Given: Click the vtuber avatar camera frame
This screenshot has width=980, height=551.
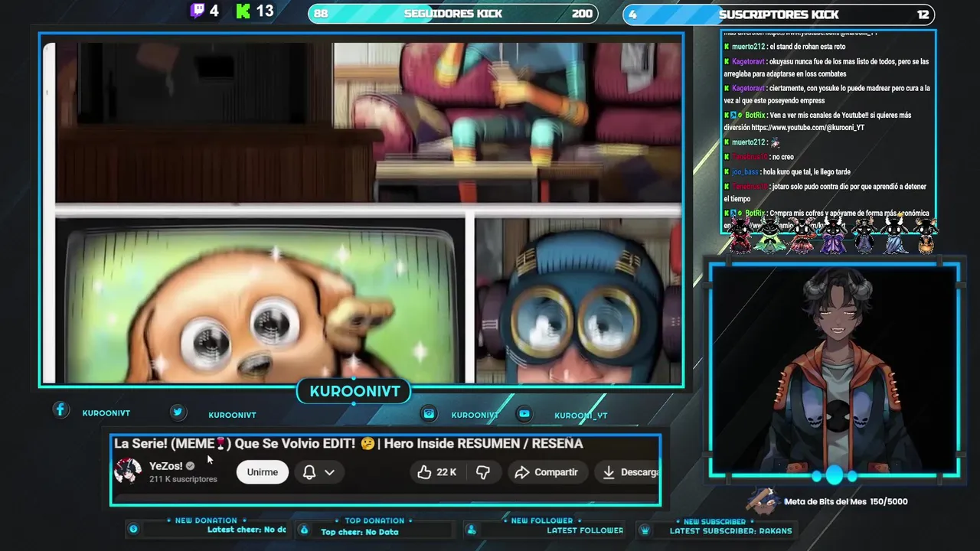Looking at the screenshot, I should [x=834, y=370].
